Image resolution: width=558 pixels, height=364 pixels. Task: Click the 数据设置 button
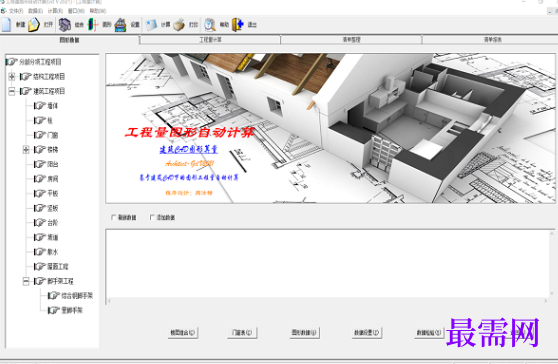(x=367, y=333)
